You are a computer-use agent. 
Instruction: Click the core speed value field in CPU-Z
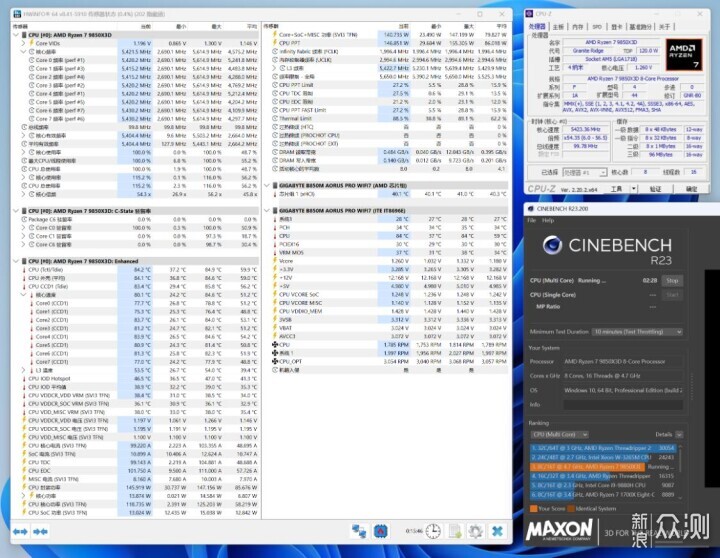pyautogui.click(x=585, y=130)
